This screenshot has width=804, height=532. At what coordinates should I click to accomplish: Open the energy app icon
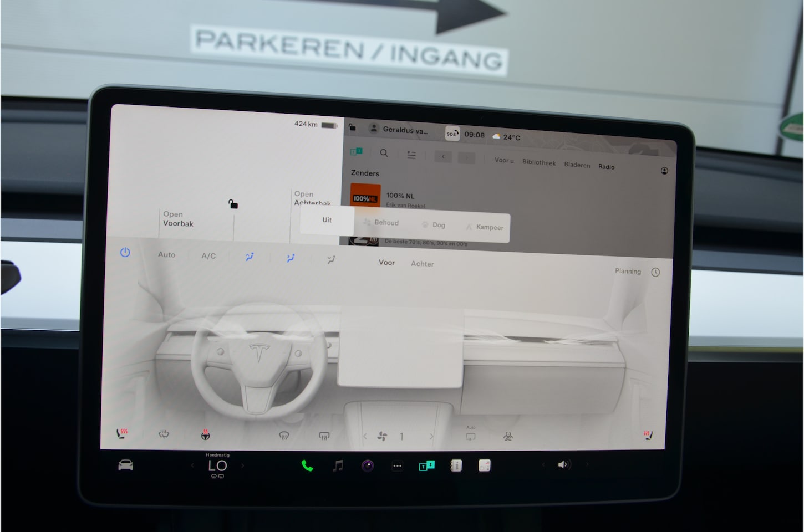(x=485, y=466)
